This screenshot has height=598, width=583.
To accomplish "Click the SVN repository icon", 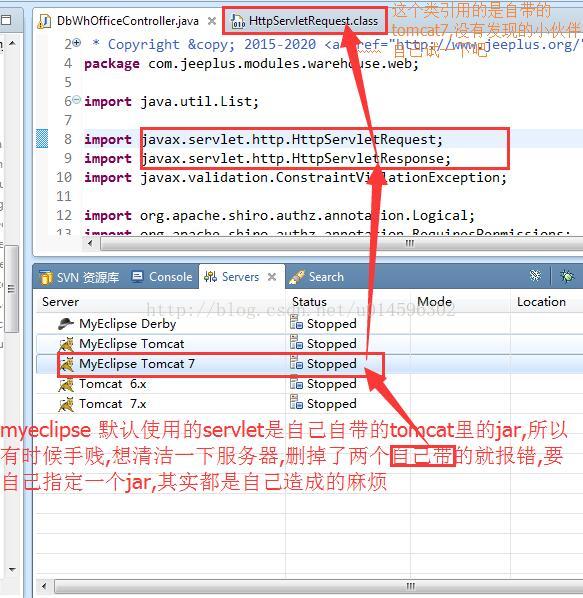I will click(x=46, y=277).
